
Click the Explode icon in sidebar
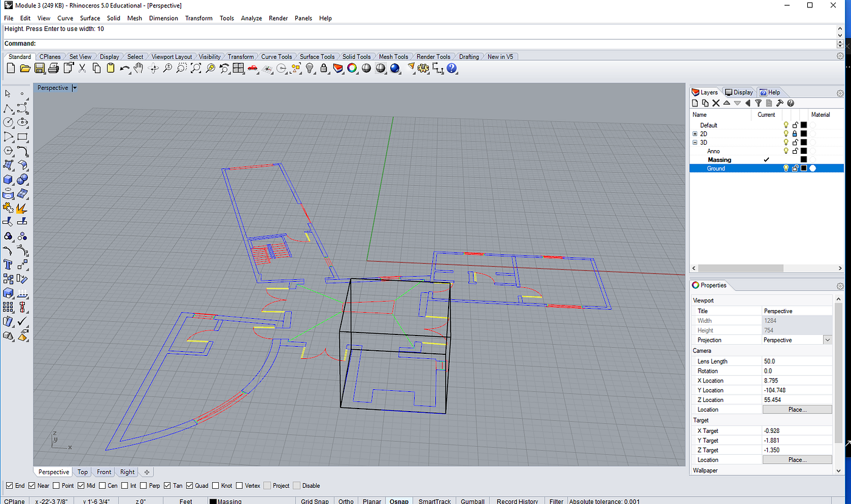(22, 207)
